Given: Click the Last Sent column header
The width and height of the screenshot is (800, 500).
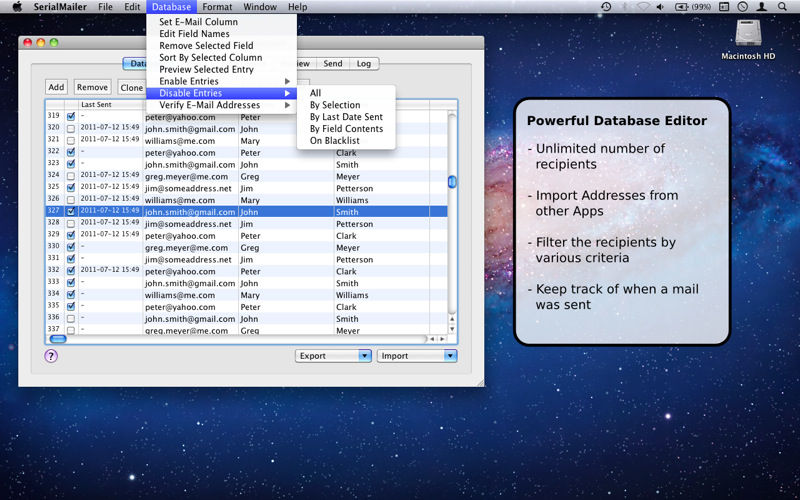Looking at the screenshot, I should 110,105.
